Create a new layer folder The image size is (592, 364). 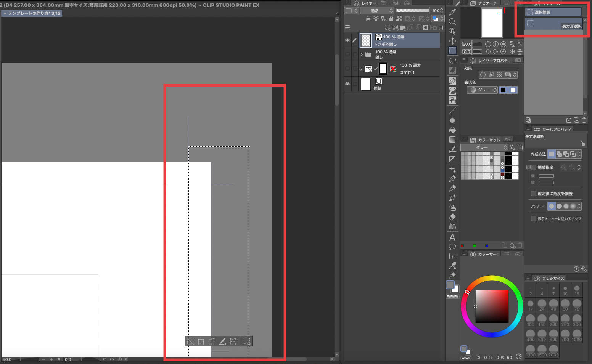point(402,27)
